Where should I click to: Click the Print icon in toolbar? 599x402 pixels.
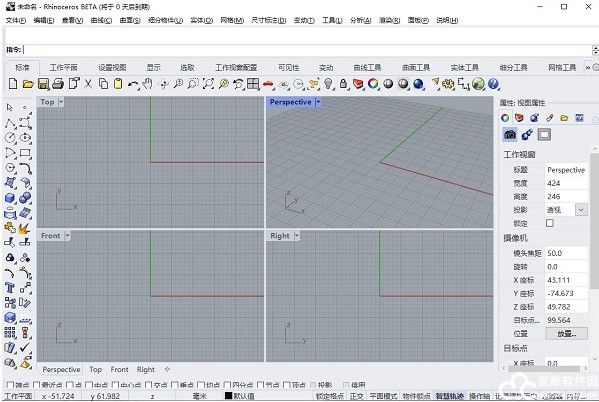point(58,84)
